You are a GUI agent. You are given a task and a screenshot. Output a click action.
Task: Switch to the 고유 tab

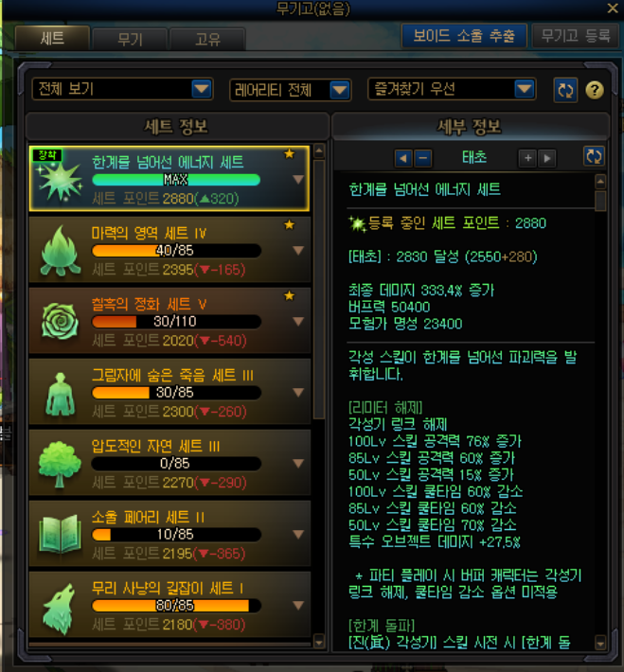tap(207, 40)
